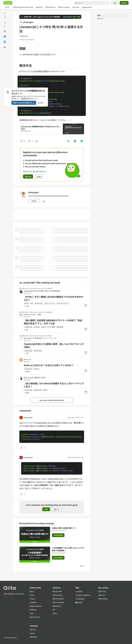
Task: Share on X below the article body
Action: click(68, 141)
